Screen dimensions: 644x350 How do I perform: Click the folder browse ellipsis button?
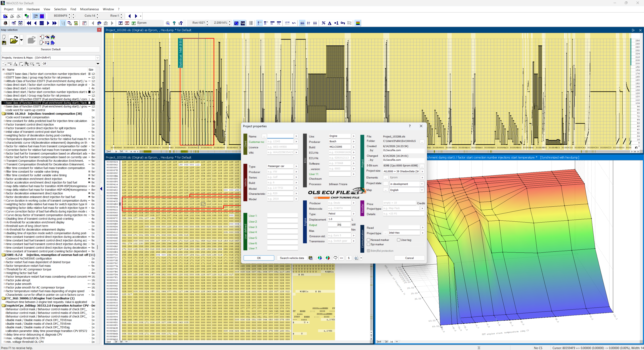[422, 142]
